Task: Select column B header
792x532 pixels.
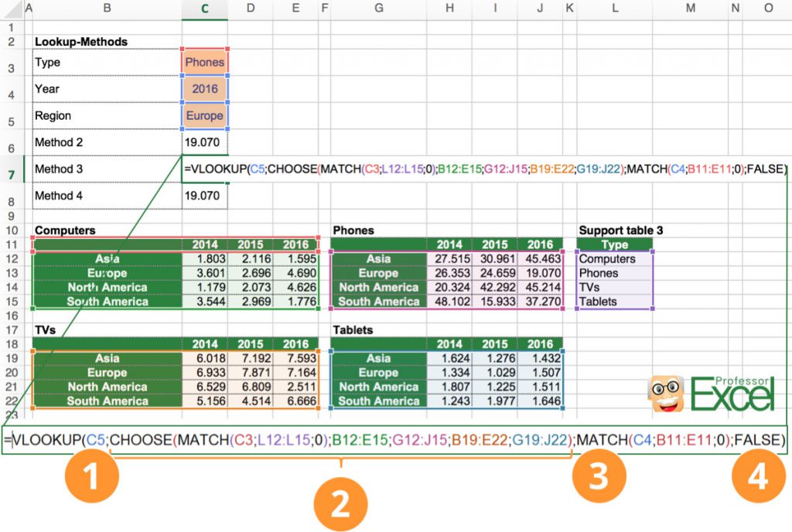Action: tap(107, 9)
